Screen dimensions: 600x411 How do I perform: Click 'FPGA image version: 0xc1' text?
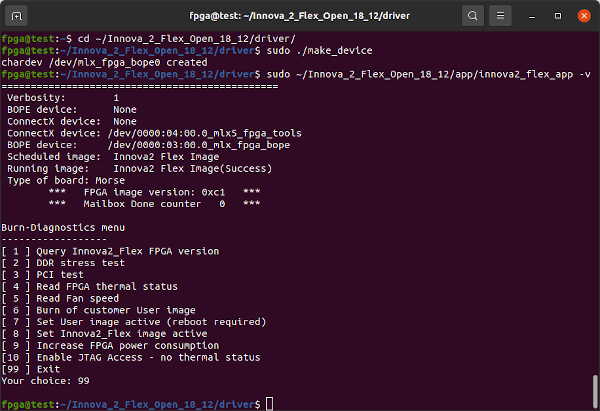154,192
